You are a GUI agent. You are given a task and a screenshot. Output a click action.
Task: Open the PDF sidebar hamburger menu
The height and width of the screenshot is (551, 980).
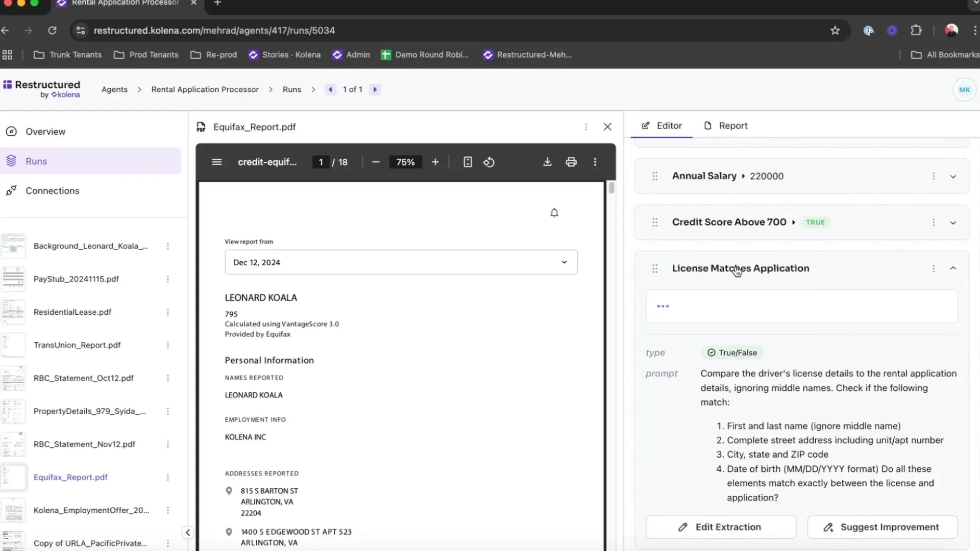216,162
